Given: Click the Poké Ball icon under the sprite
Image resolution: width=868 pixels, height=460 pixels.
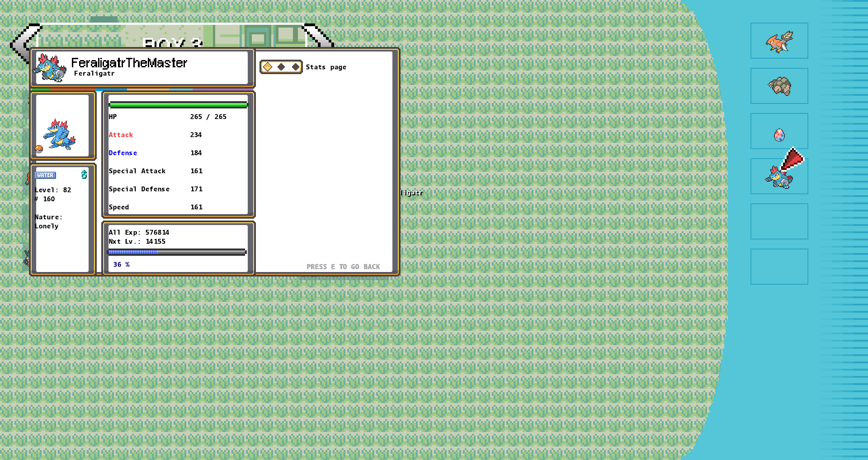Looking at the screenshot, I should click(x=39, y=149).
